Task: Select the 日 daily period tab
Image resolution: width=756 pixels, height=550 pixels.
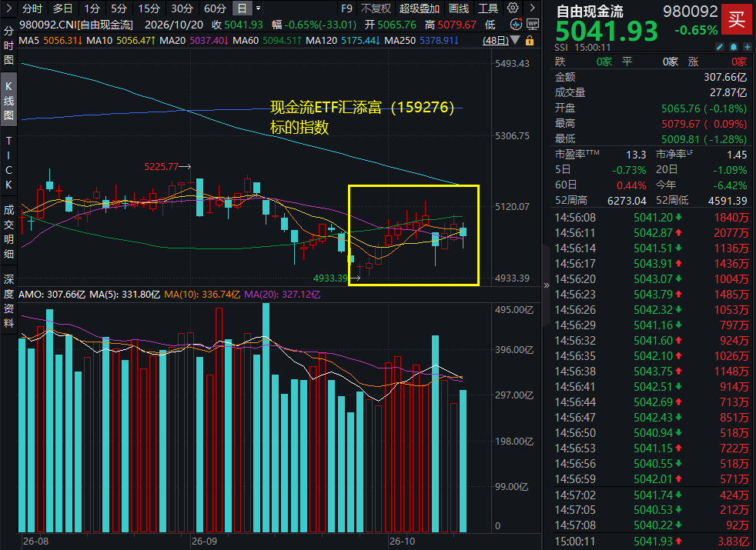Action: (x=242, y=8)
